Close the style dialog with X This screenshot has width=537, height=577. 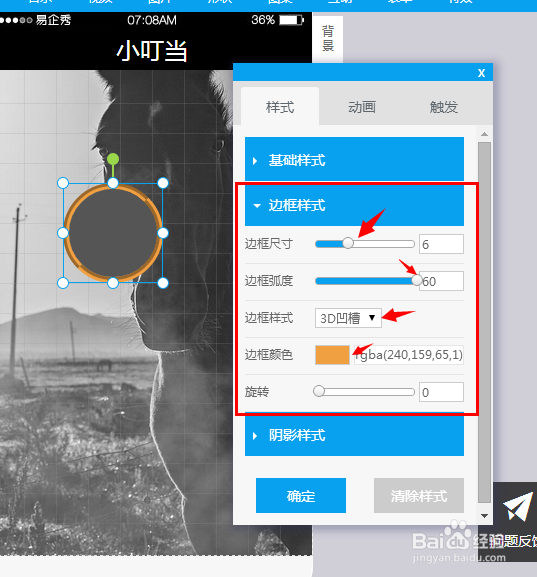coord(481,73)
